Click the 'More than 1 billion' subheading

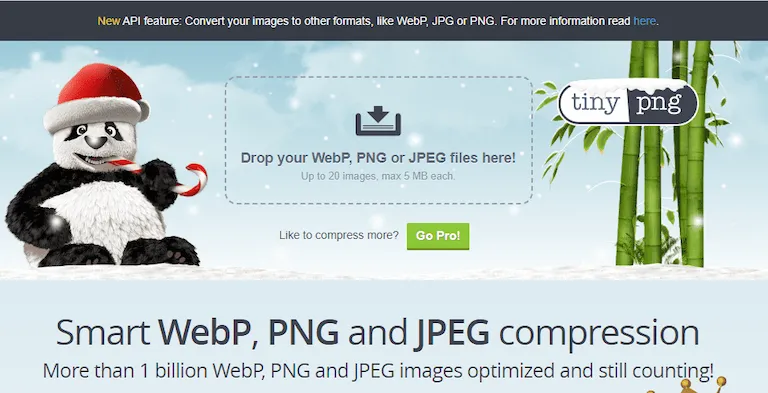pyautogui.click(x=378, y=371)
